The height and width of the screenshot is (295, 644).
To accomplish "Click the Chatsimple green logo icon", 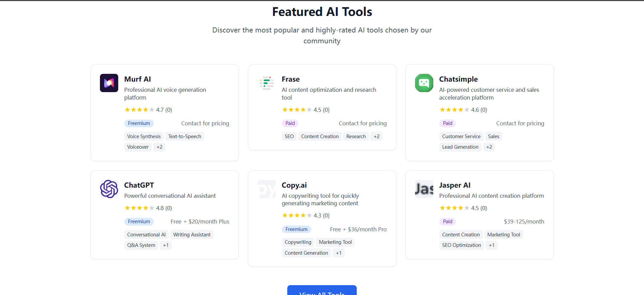I will click(424, 83).
